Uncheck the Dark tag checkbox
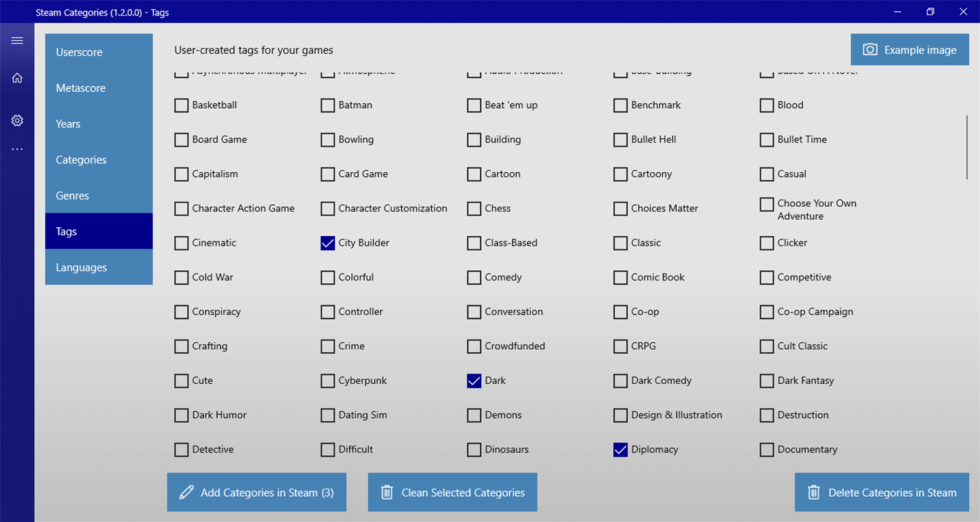980x522 pixels. tap(474, 381)
